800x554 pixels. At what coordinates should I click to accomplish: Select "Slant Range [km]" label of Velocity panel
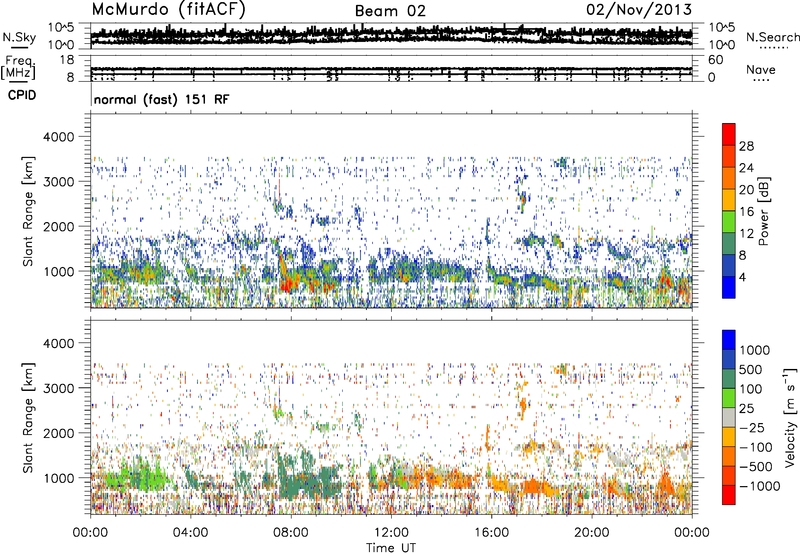pos(28,417)
